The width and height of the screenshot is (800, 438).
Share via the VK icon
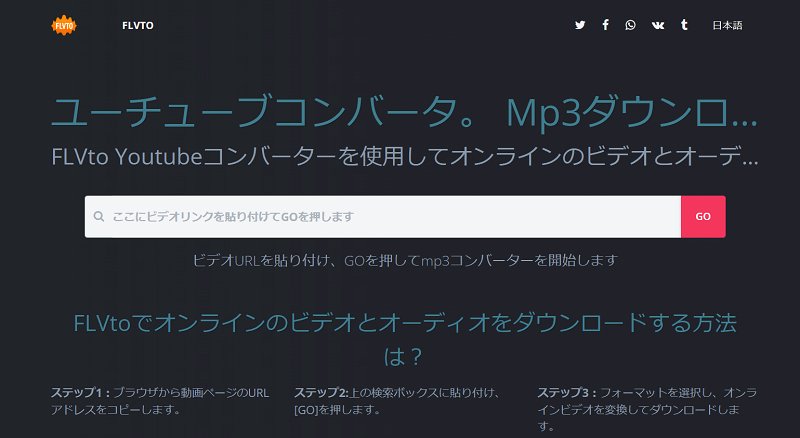point(658,25)
